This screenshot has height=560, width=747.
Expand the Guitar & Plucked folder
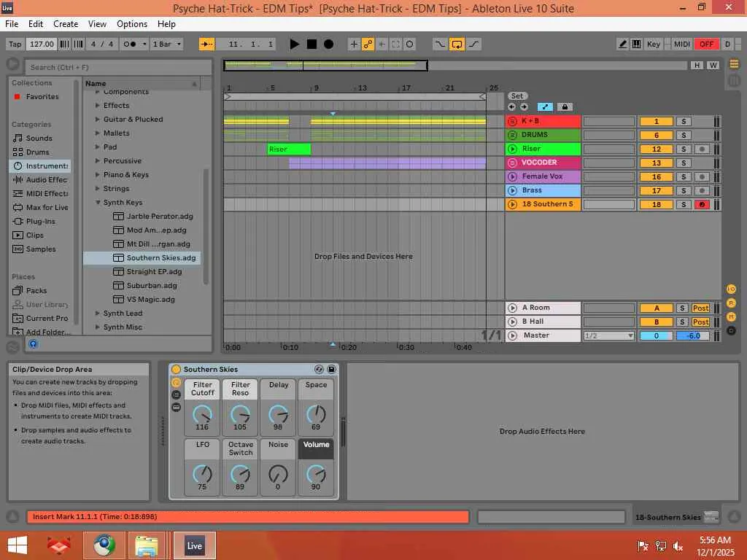pyautogui.click(x=98, y=119)
